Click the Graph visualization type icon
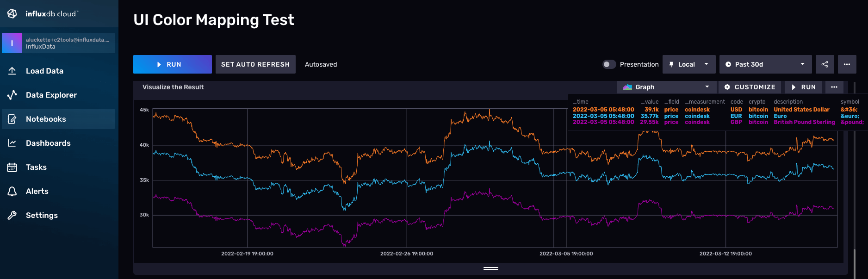The image size is (868, 279). tap(627, 87)
